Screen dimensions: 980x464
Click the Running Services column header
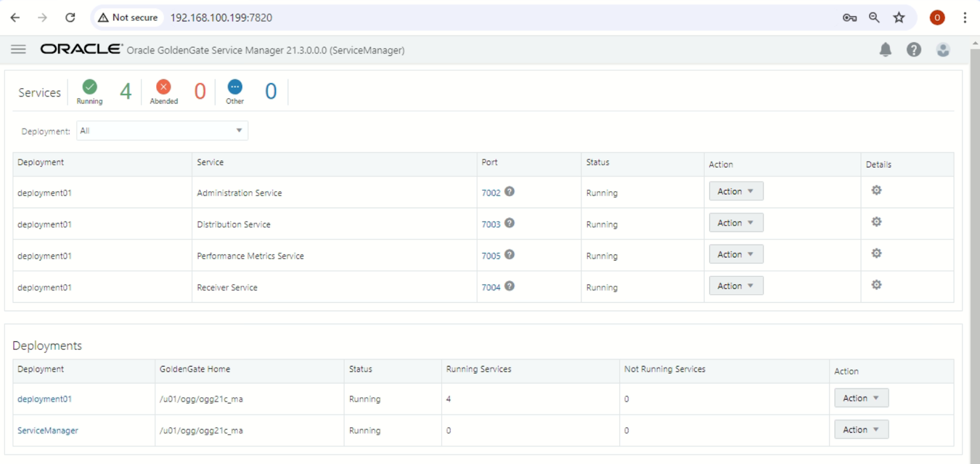pyautogui.click(x=478, y=369)
